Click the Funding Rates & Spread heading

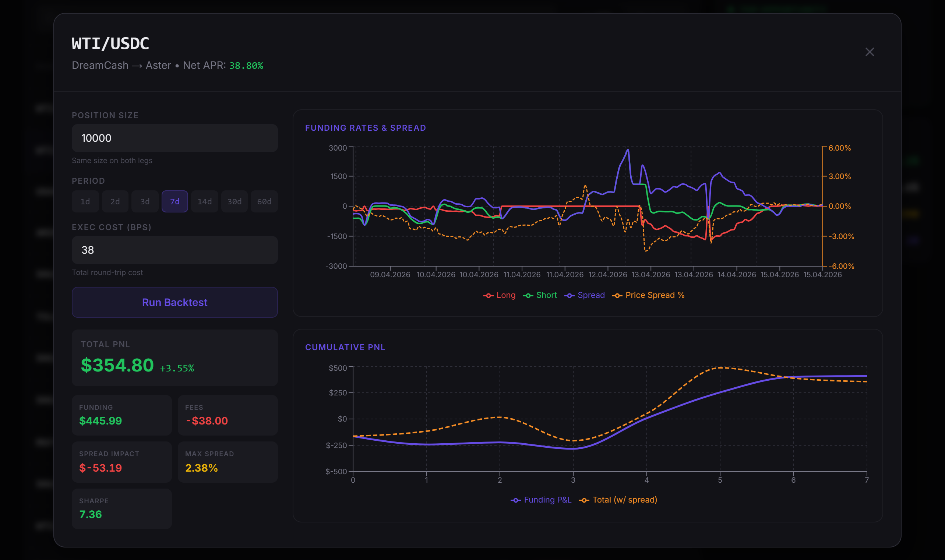pyautogui.click(x=366, y=128)
